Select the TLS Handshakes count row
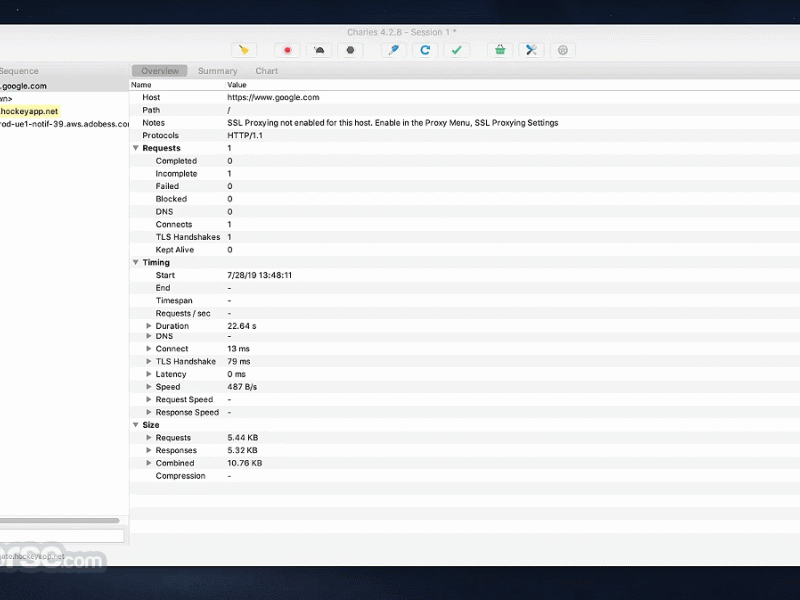The image size is (800, 600). [x=465, y=237]
